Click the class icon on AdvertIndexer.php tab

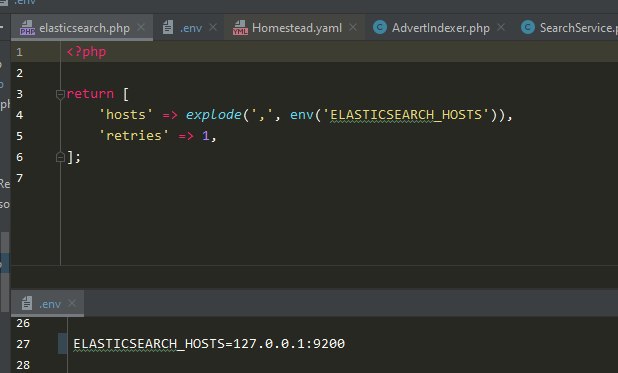(380, 28)
